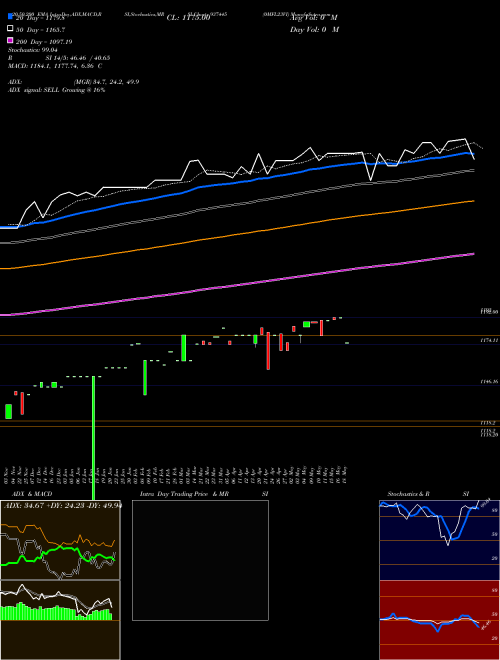The height and width of the screenshot is (660, 500).
Task: Click the ADX (MGR) 34.7, 24.2, 49.9 values
Action: tap(106, 82)
